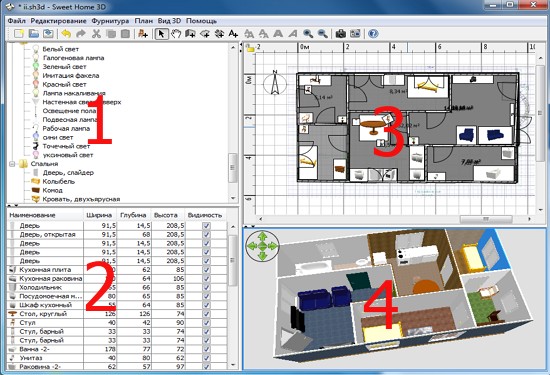
Task: Click the blue help question icon
Action: coord(373,34)
